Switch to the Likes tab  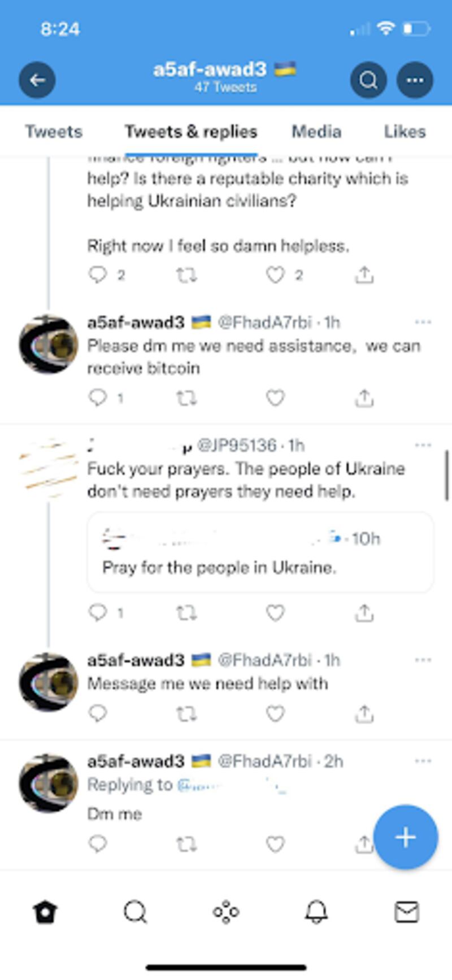(x=405, y=132)
